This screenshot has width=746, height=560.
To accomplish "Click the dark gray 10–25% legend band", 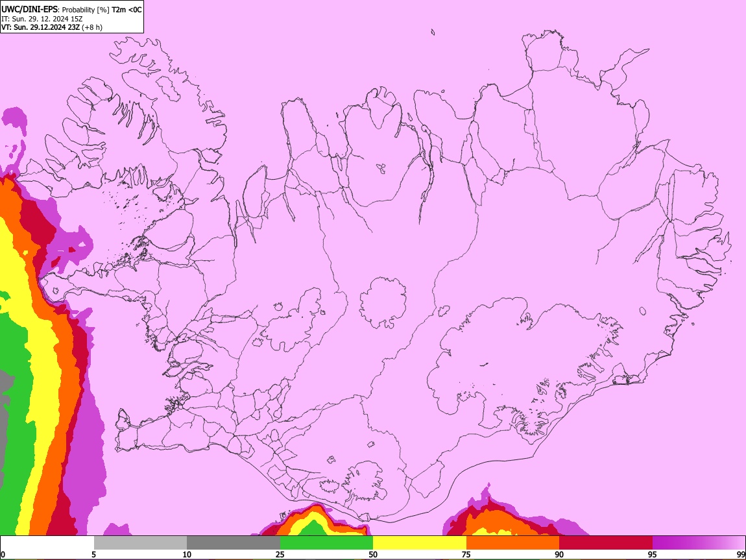I will coord(234,543).
